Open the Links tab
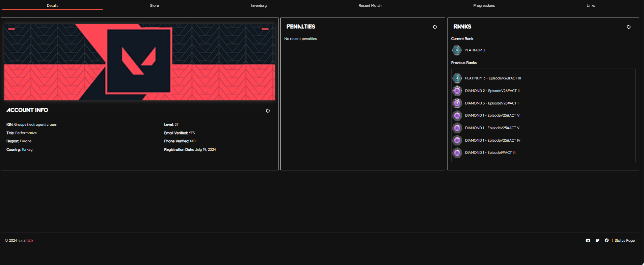 tap(591, 5)
